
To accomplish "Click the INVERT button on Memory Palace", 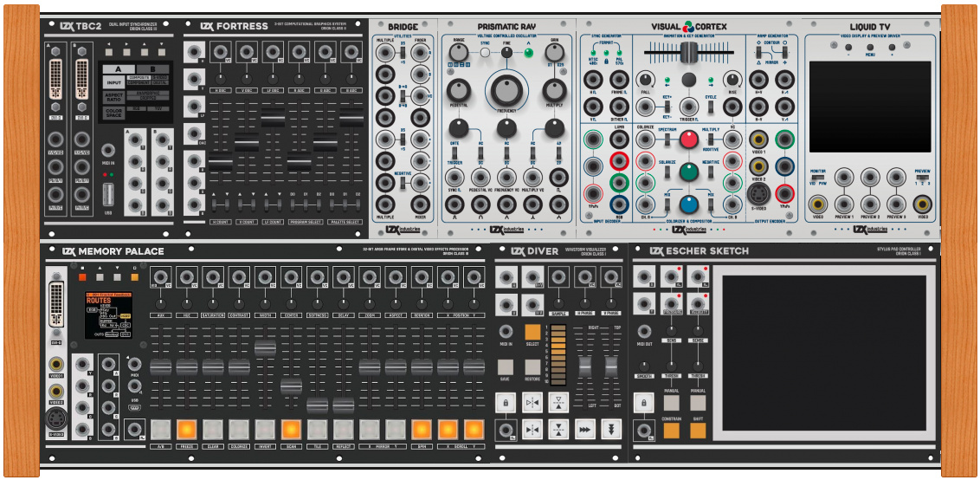I will pos(265,429).
